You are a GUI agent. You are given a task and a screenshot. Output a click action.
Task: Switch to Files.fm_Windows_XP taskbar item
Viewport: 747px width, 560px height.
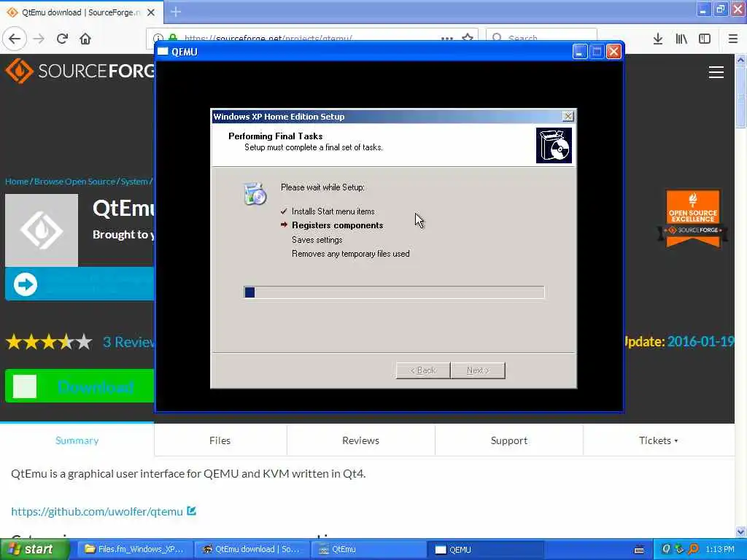tap(135, 550)
